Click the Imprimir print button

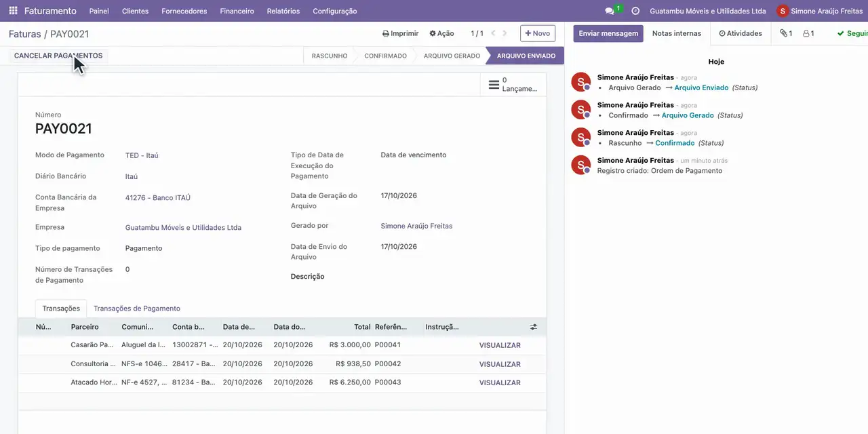(x=401, y=33)
